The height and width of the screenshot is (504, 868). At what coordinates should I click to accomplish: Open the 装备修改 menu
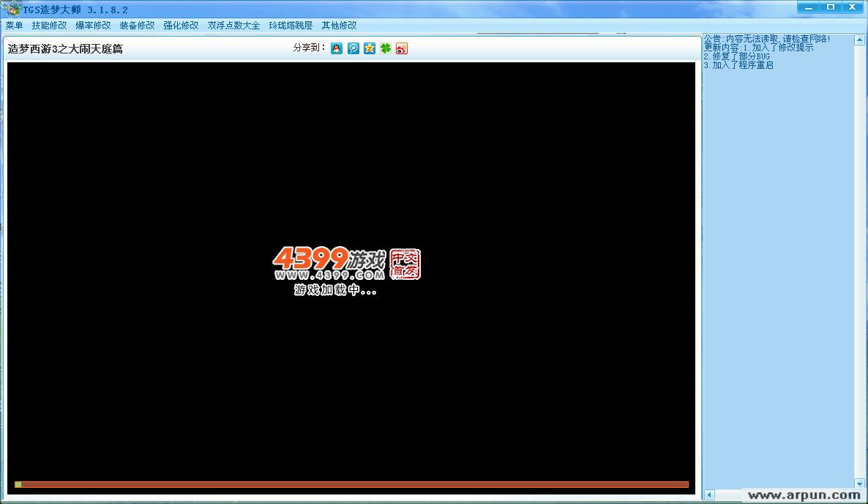(x=138, y=26)
